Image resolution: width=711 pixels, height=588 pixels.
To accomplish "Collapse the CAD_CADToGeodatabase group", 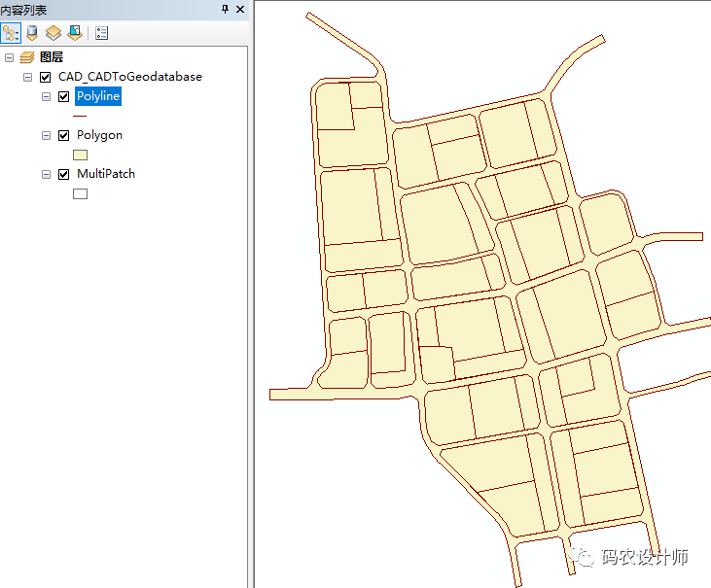I will click(27, 77).
